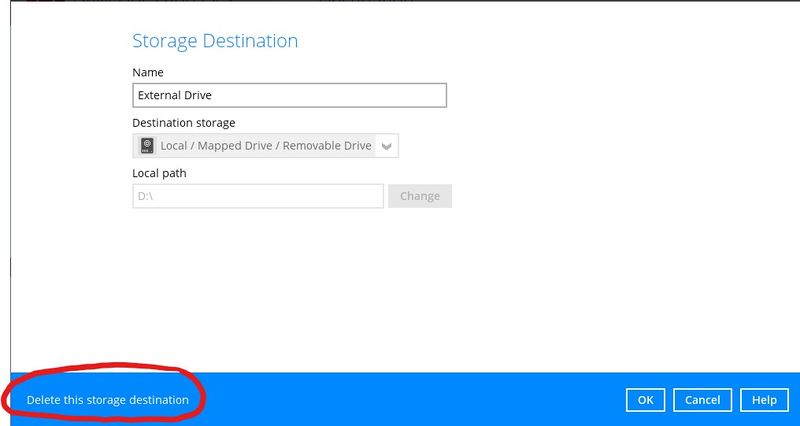The height and width of the screenshot is (426, 800).
Task: Expand the Destination storage chevron arrow
Action: 387,146
